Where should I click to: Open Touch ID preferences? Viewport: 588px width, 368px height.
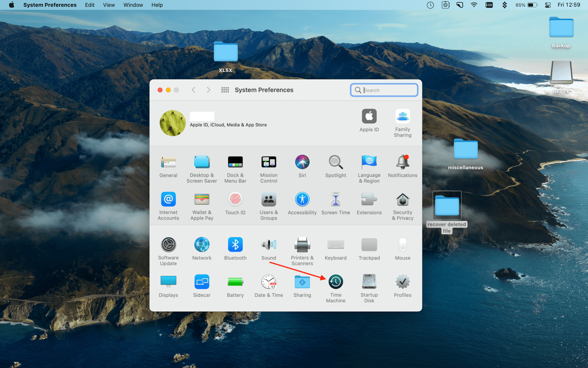pyautogui.click(x=235, y=204)
